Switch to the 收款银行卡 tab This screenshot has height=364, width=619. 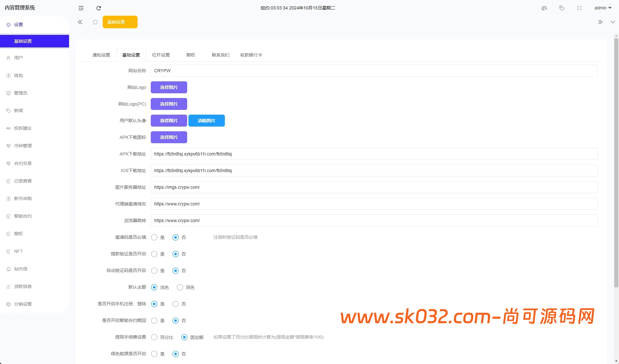click(251, 55)
